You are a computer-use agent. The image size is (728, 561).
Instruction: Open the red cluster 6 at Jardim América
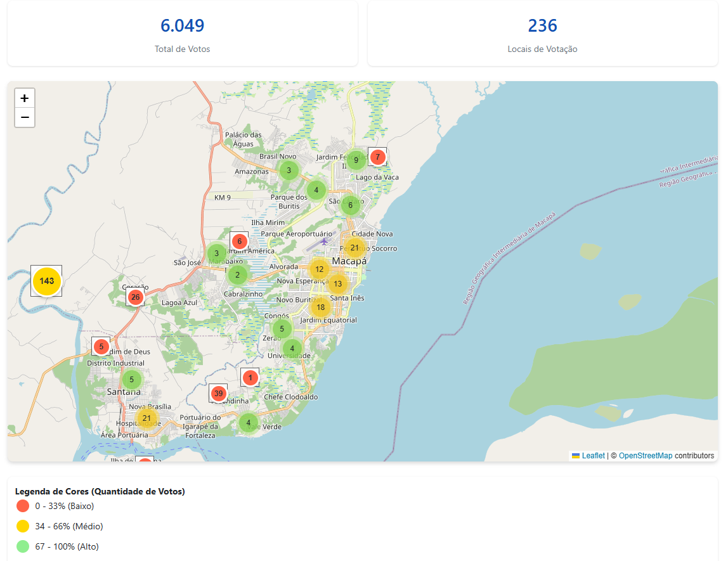[239, 241]
